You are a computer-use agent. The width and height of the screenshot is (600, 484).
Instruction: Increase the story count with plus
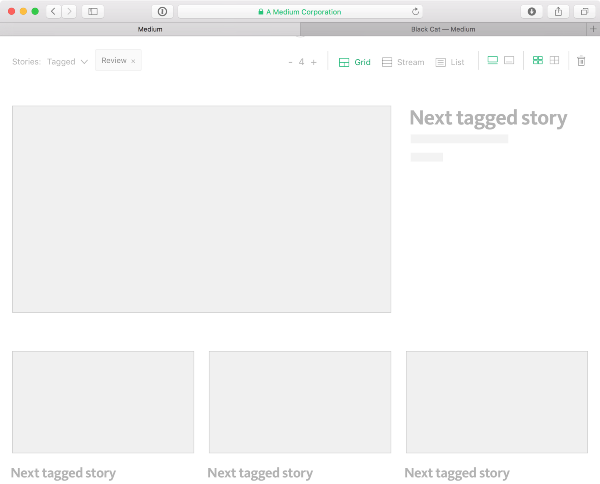313,62
